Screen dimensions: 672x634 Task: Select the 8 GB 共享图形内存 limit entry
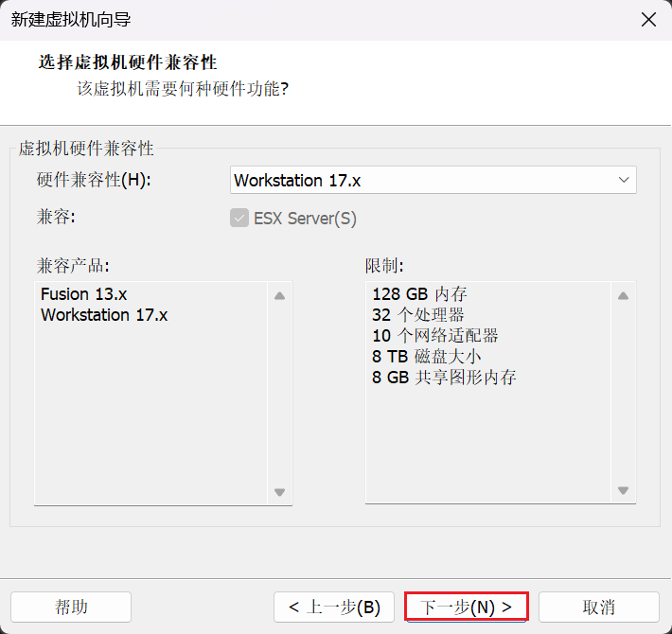pyautogui.click(x=444, y=377)
